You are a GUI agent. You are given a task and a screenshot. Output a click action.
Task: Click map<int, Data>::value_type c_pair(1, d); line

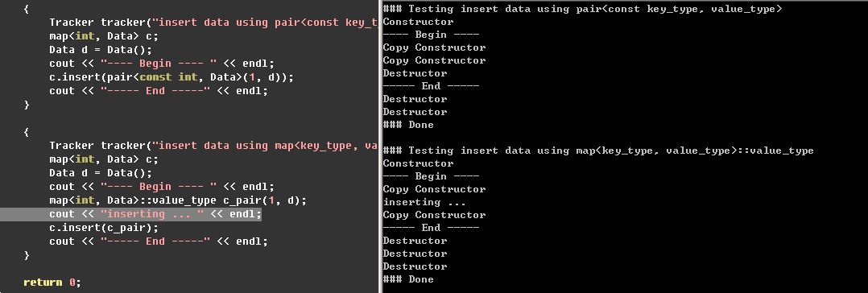pos(178,200)
